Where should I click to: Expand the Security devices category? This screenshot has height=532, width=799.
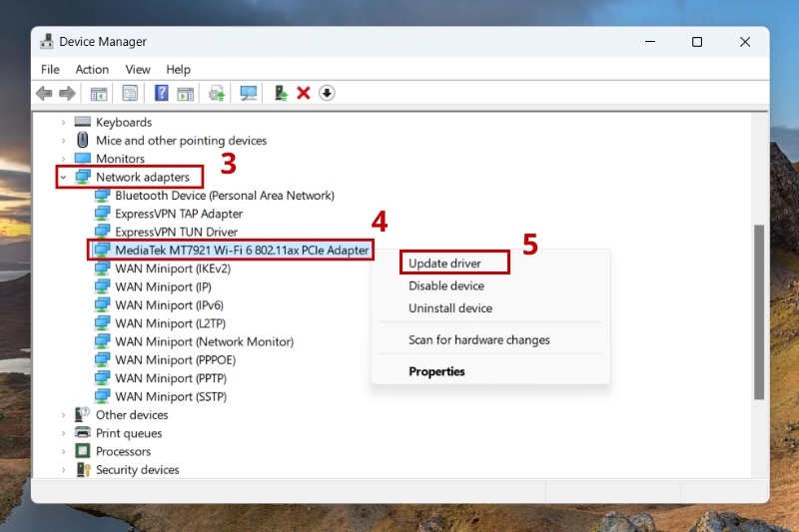(63, 470)
